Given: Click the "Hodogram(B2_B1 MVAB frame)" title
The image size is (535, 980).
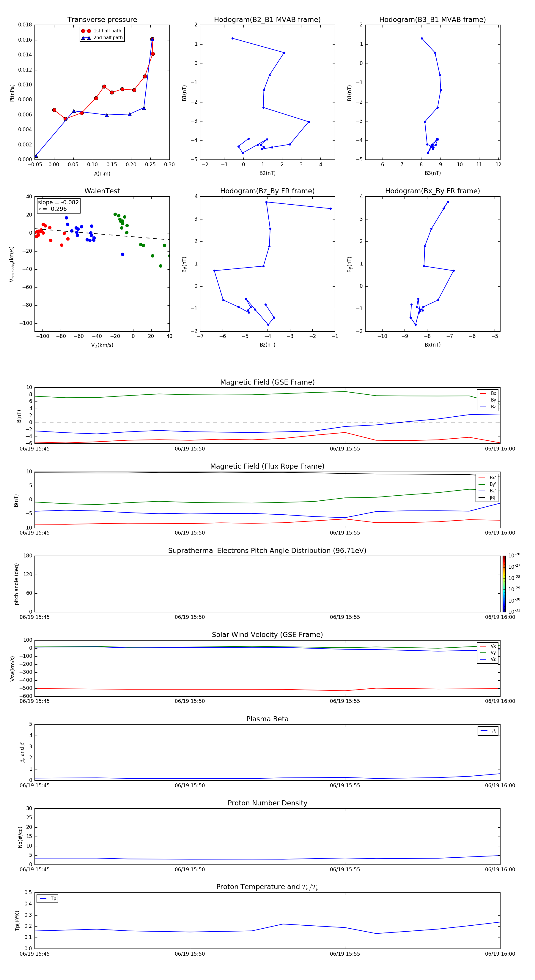Looking at the screenshot, I should point(267,20).
